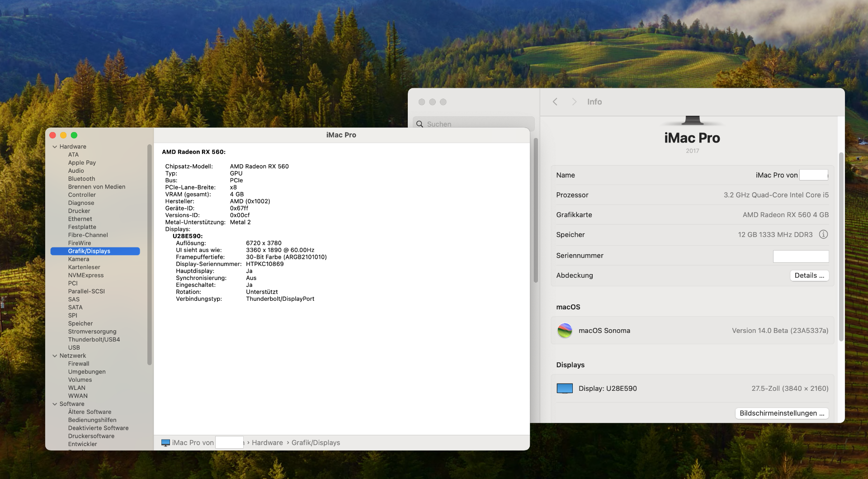Click the back arrow in Info window
The height and width of the screenshot is (479, 868).
[555, 102]
